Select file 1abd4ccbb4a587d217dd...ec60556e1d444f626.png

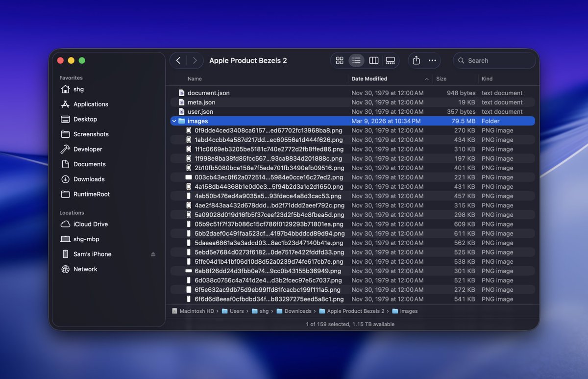point(353,140)
